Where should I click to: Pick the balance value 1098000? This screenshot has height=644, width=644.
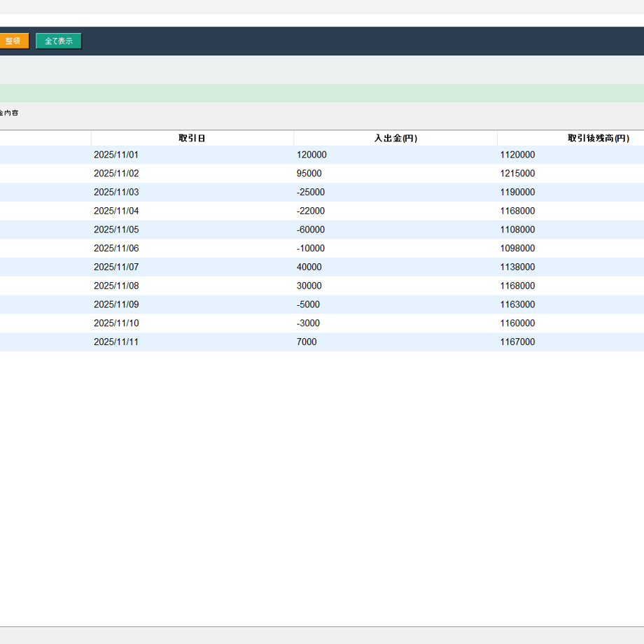(x=517, y=248)
